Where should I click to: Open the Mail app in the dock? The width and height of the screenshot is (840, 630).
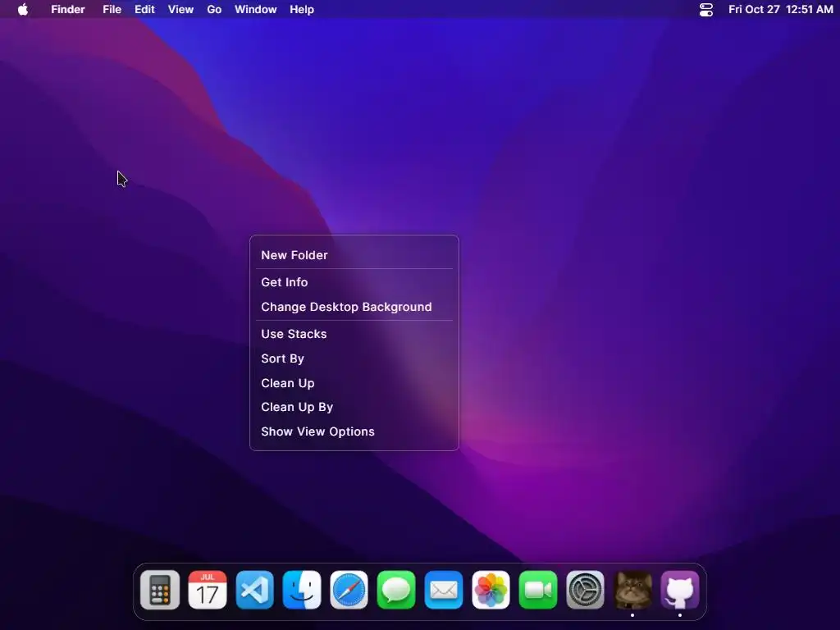tap(444, 590)
